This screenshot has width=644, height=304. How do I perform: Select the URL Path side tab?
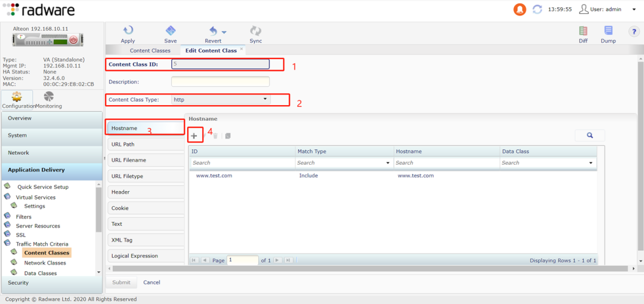(x=145, y=144)
